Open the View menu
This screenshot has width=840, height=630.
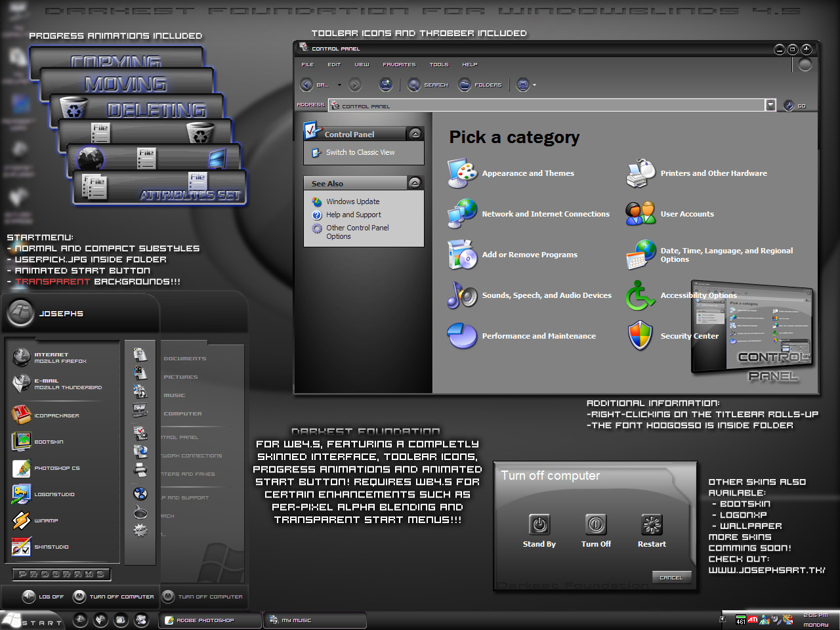pyautogui.click(x=362, y=65)
